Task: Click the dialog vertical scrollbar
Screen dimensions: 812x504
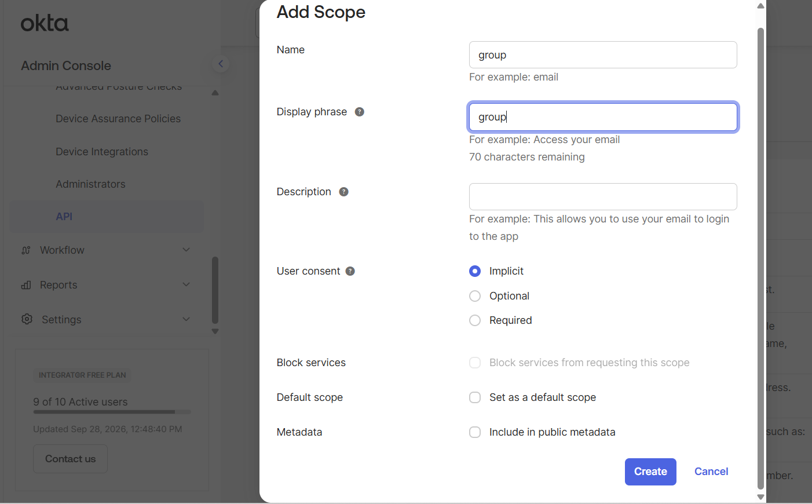Action: [x=761, y=258]
